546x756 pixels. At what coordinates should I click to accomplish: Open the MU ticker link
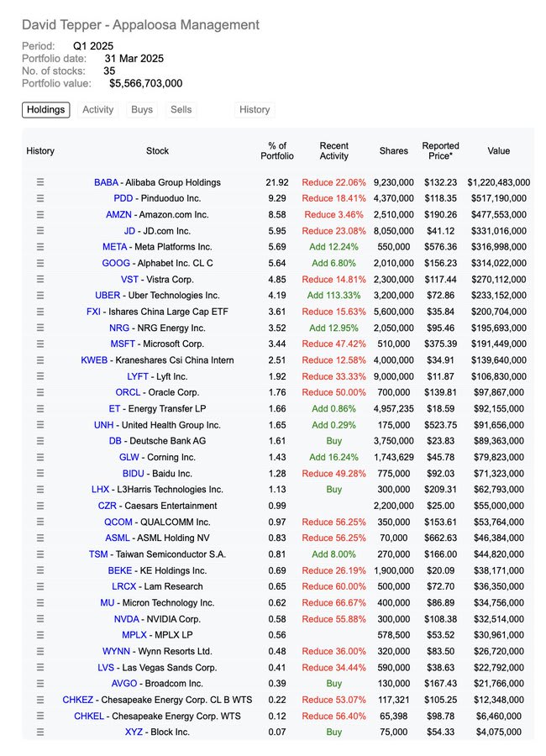[107, 602]
